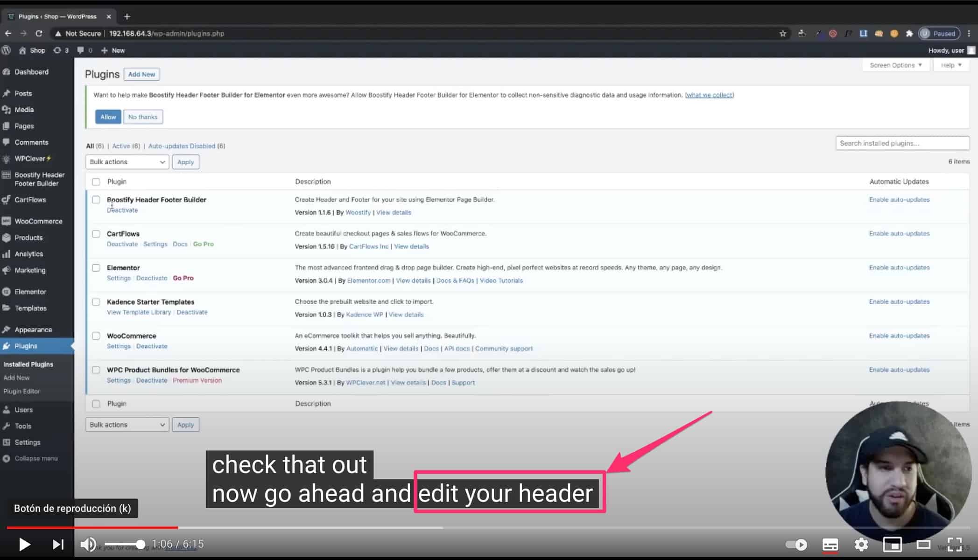This screenshot has width=978, height=560.
Task: Tick the select-all checkbox in table header
Action: click(x=96, y=182)
